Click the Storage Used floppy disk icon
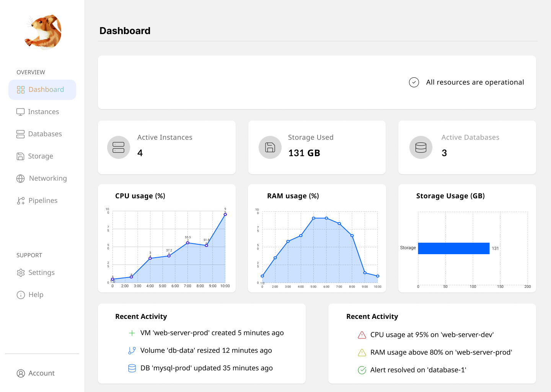The width and height of the screenshot is (551, 392). pyautogui.click(x=270, y=147)
